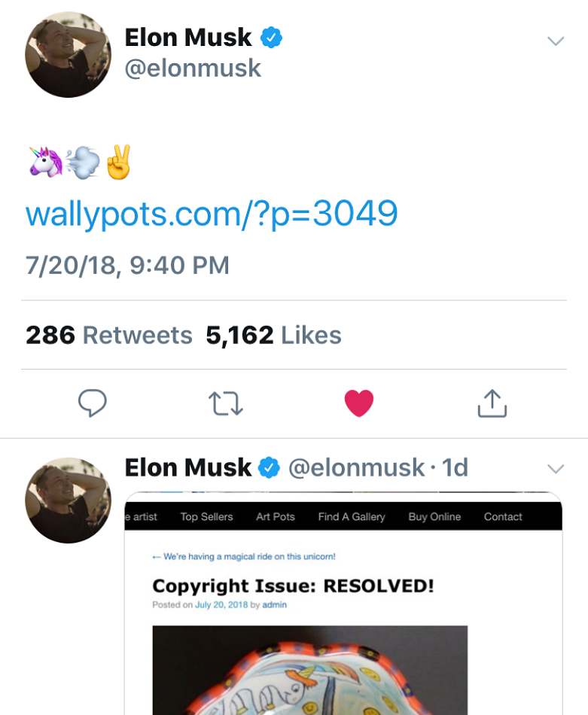Screen dimensions: 588x715
Task: Retweet the unicorn tweet
Action: 225,403
